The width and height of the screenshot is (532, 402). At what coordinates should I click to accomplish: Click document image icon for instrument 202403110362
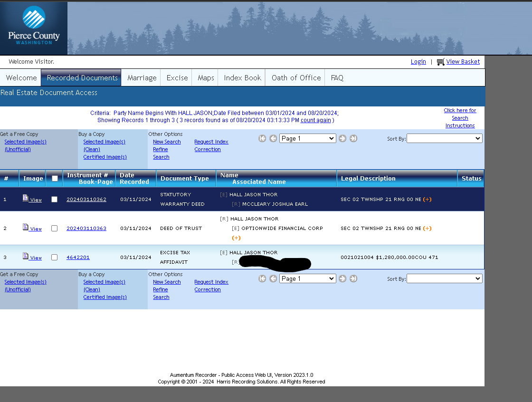coord(26,198)
